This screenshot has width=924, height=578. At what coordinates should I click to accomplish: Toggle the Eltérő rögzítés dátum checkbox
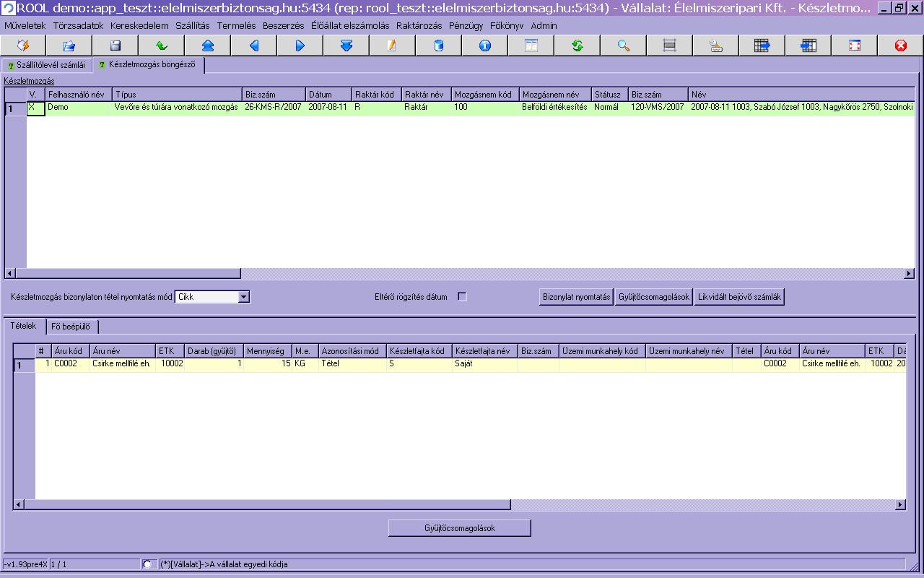[462, 297]
